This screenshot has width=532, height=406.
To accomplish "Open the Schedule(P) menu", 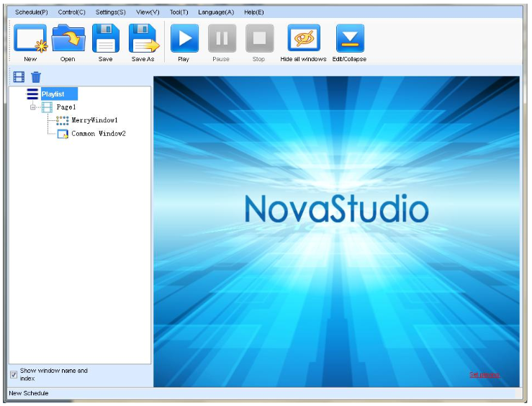I will pyautogui.click(x=31, y=12).
